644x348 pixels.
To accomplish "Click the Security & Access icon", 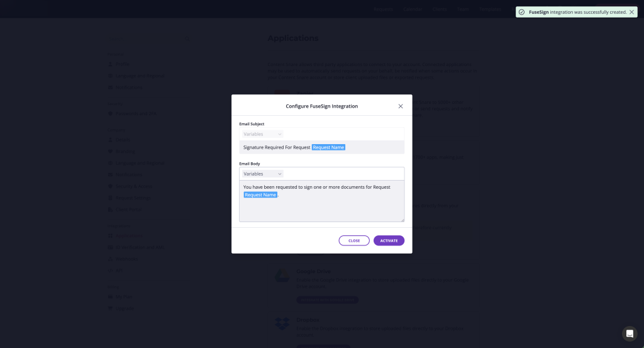I will [110, 186].
